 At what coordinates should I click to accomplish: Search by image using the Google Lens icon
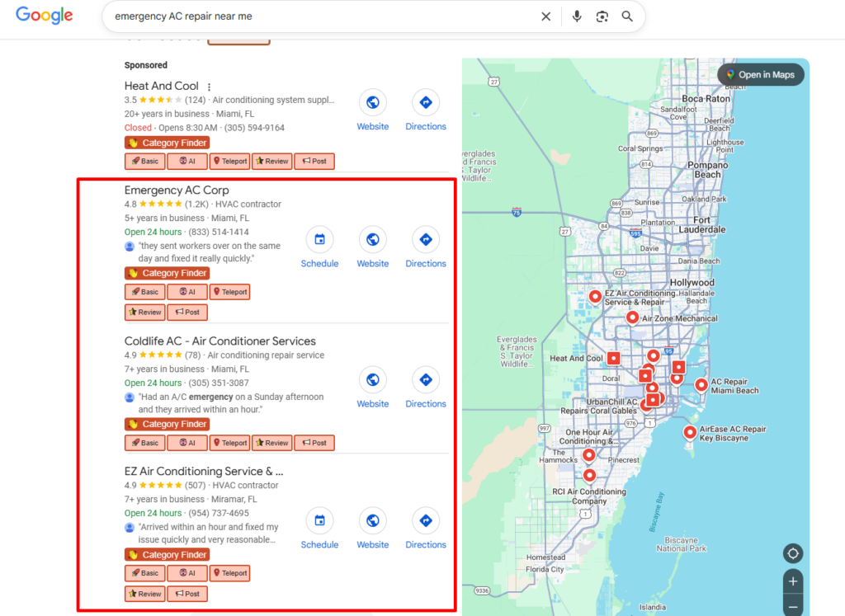[602, 16]
